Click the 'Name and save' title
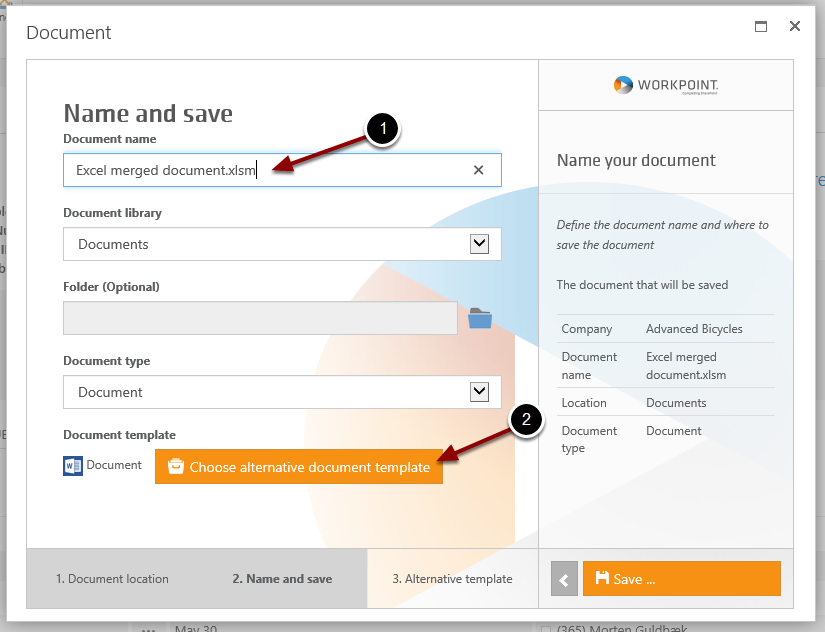The width and height of the screenshot is (825, 632). coord(148,114)
